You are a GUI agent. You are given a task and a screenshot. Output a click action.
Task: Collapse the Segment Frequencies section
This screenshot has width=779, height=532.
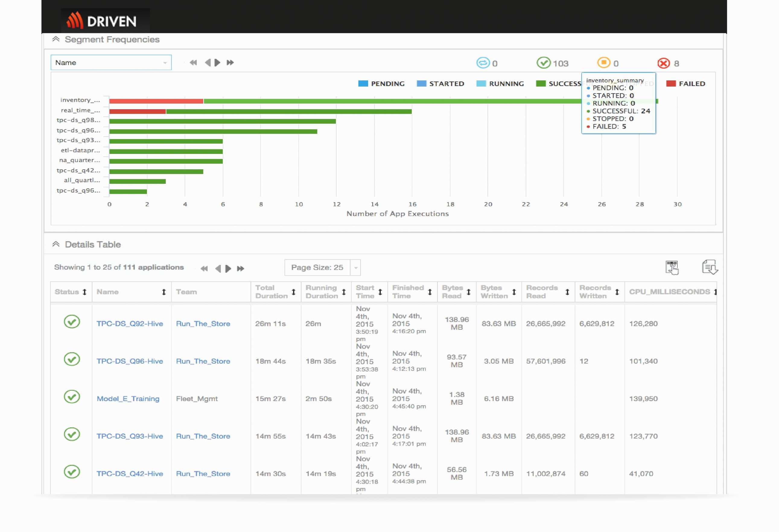[56, 39]
